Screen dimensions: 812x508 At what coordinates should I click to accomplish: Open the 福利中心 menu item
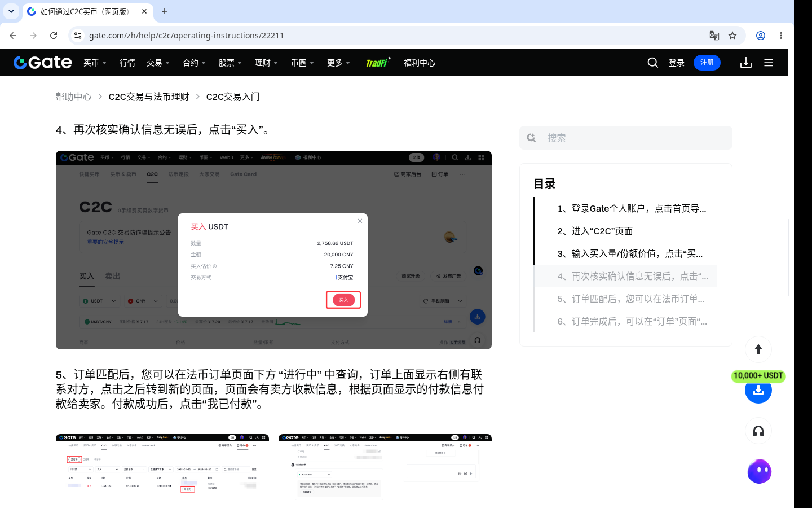420,63
